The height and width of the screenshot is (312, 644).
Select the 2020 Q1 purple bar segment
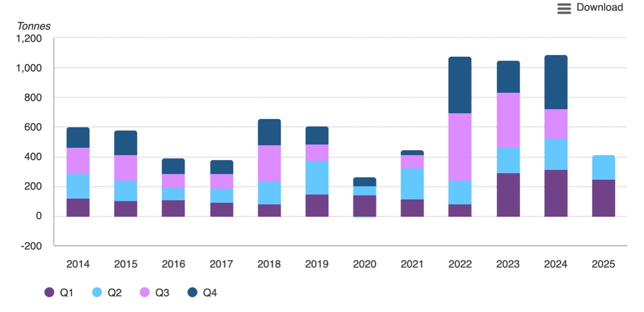click(x=364, y=206)
